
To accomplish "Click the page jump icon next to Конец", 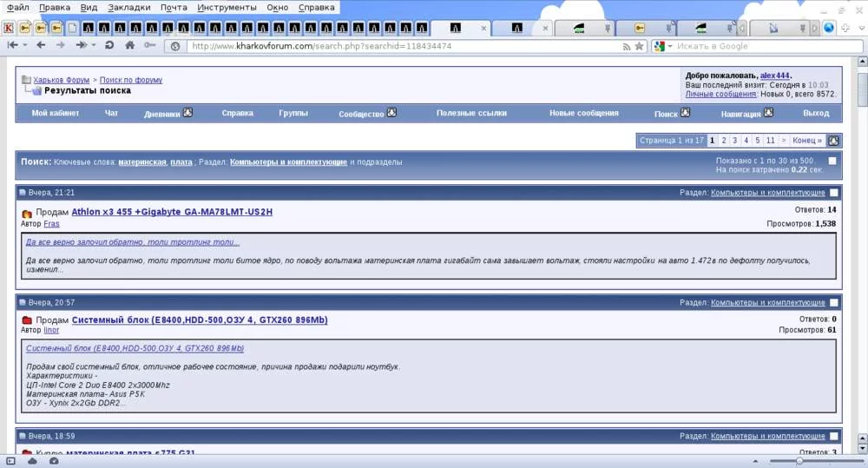I will pos(833,141).
